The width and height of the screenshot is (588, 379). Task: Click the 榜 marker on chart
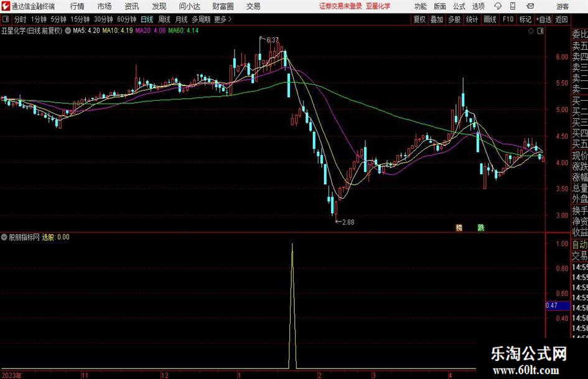coord(459,227)
